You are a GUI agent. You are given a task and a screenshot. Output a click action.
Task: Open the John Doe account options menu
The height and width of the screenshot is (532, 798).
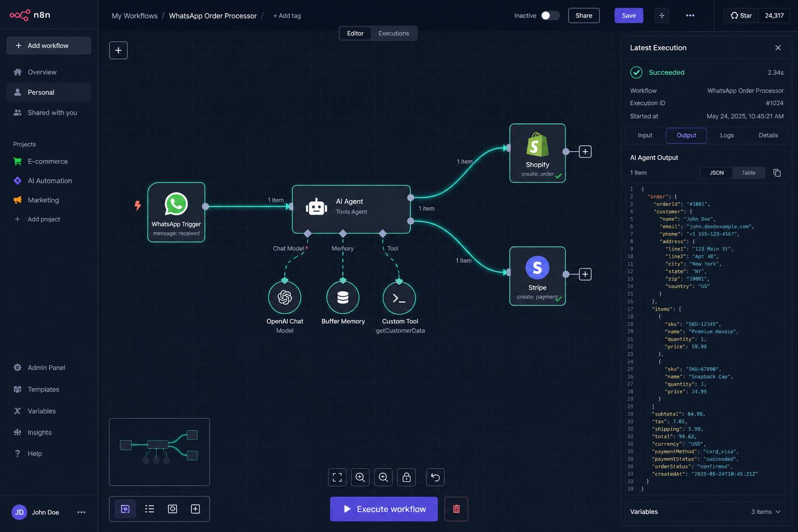(81, 512)
